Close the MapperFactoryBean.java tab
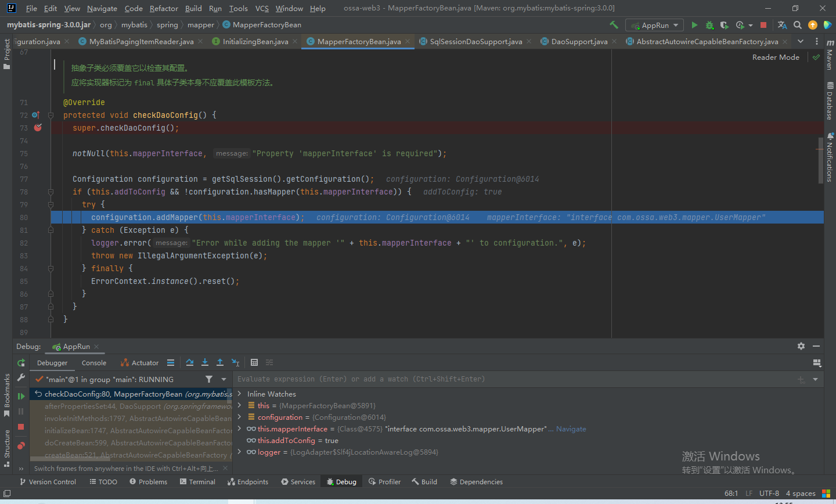836x504 pixels. pyautogui.click(x=408, y=41)
